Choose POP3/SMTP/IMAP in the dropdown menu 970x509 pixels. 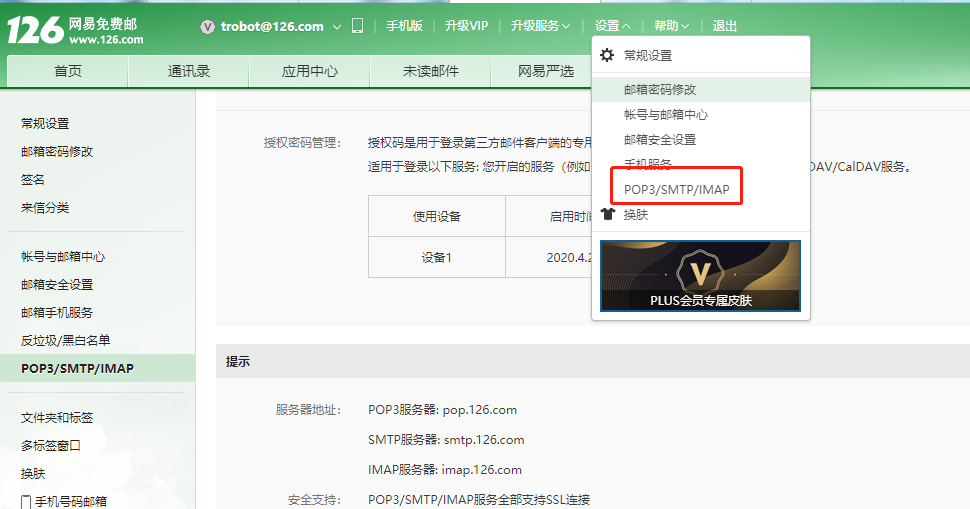[x=677, y=190]
